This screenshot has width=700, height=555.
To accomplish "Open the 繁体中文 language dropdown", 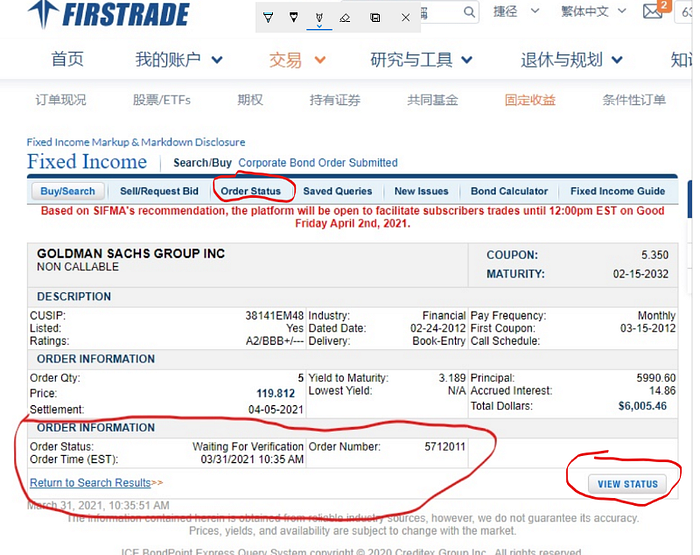I will [x=593, y=11].
